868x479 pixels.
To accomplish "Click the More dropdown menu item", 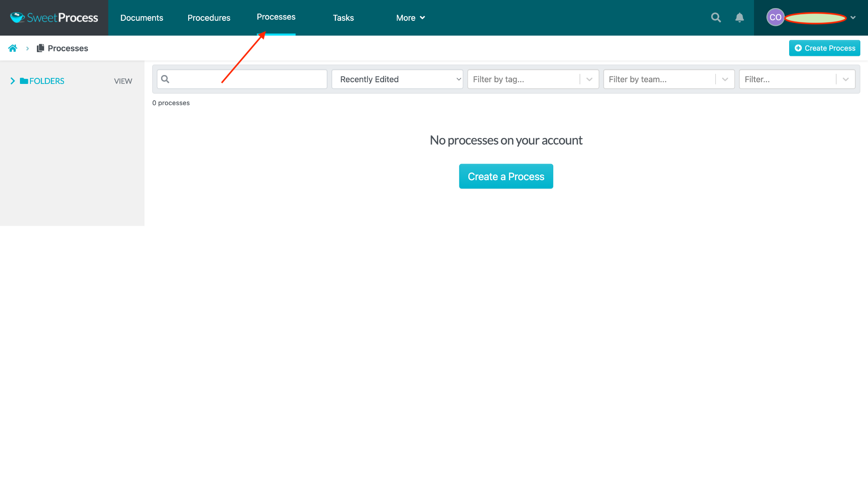I will point(410,17).
